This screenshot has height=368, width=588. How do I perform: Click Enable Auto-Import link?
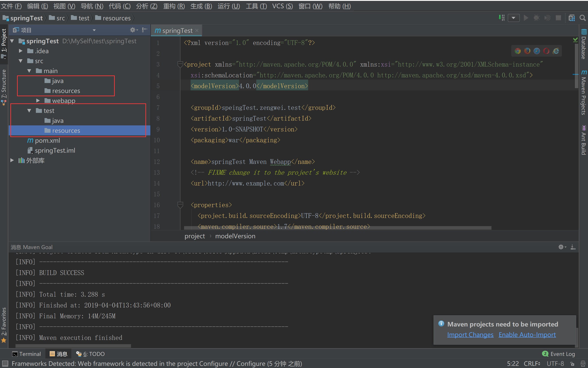pyautogui.click(x=527, y=335)
